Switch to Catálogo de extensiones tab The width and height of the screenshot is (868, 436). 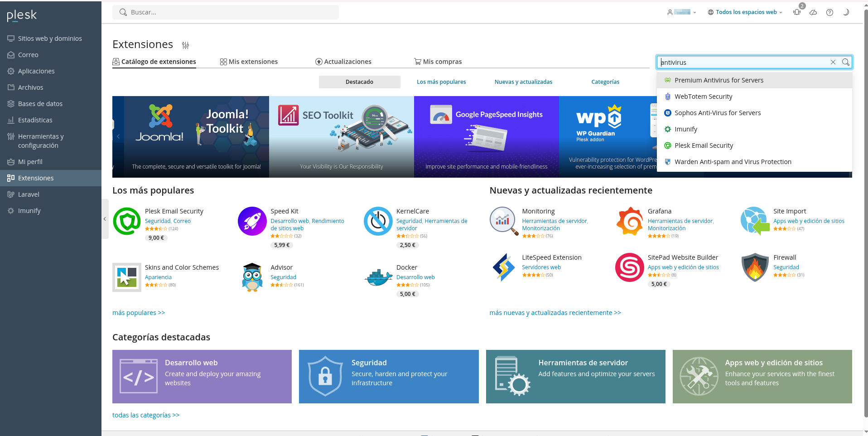pos(154,62)
